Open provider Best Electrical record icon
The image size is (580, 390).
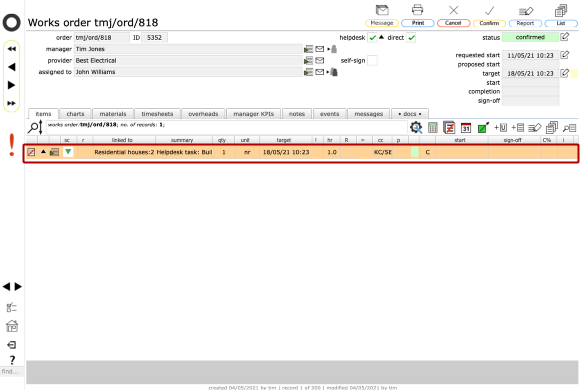click(x=308, y=61)
